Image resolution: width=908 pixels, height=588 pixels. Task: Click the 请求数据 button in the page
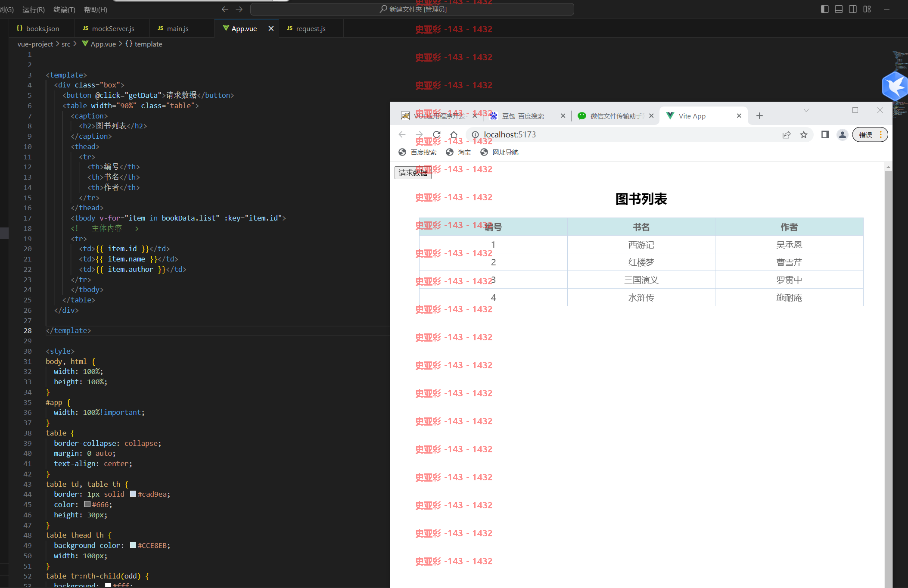point(413,172)
